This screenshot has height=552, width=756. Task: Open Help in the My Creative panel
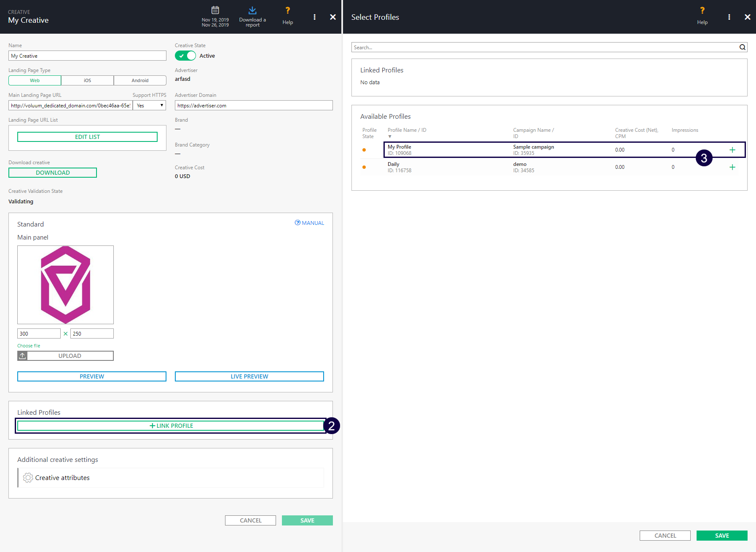(x=287, y=16)
